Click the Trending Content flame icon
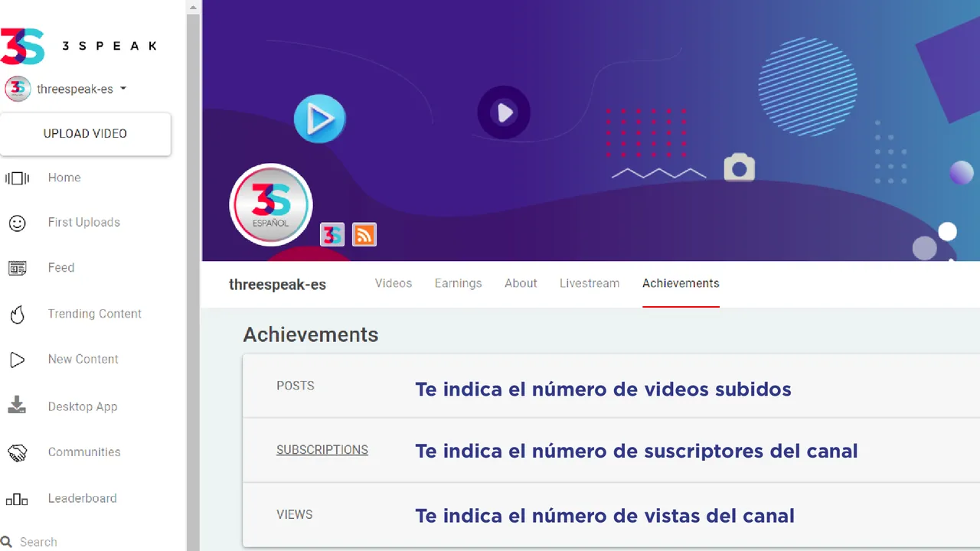This screenshot has height=551, width=980. tap(17, 314)
